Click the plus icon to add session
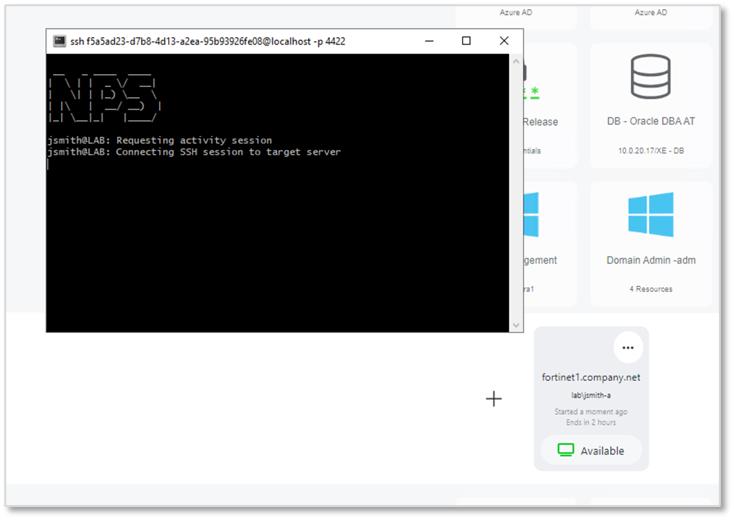 tap(494, 399)
